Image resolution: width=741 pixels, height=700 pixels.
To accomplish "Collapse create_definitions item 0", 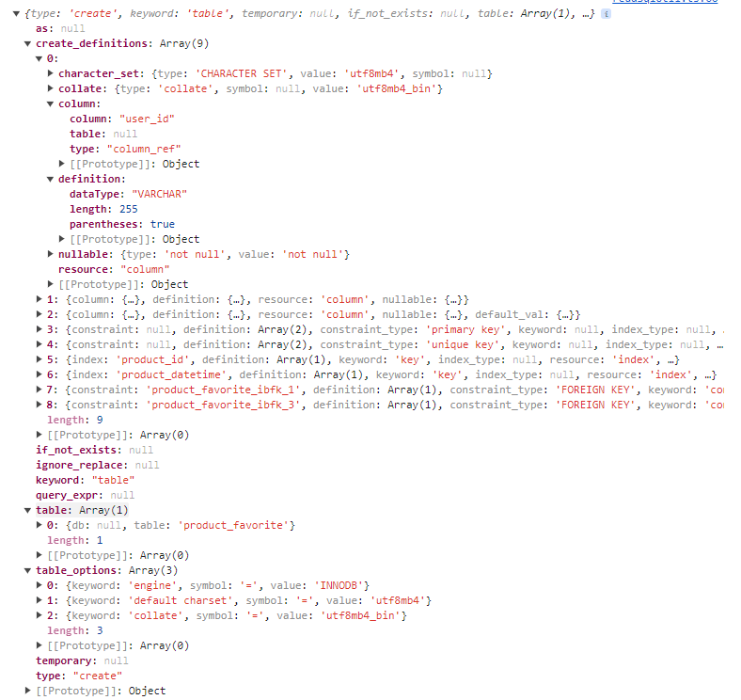I will 39,59.
